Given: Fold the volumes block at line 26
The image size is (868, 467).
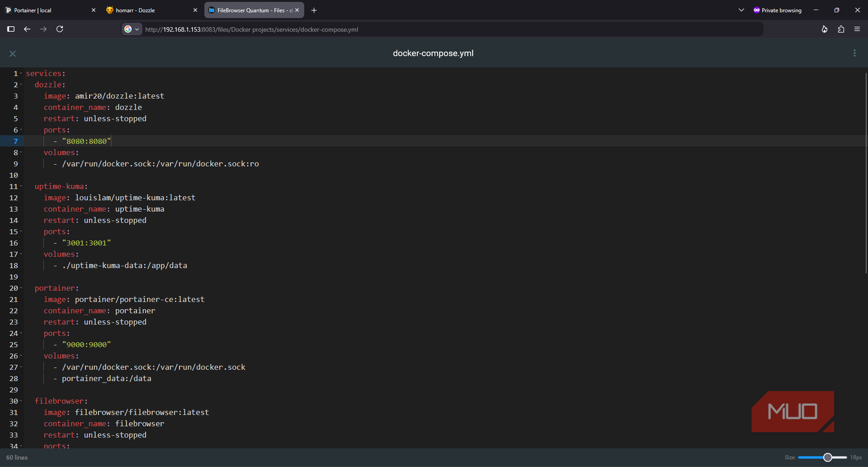Looking at the screenshot, I should coord(21,356).
